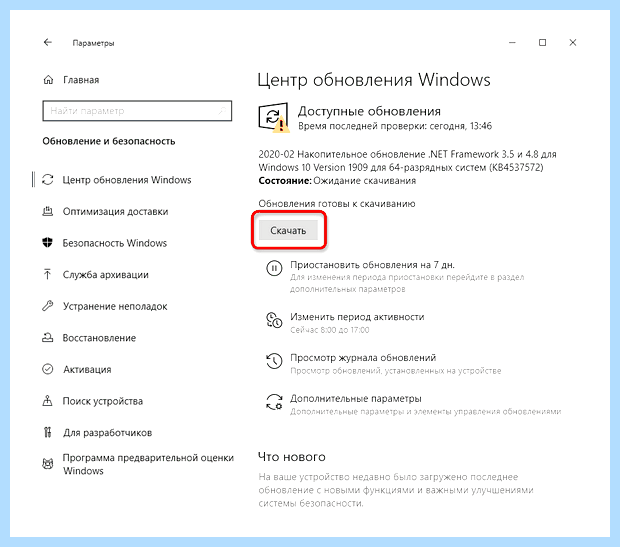Click the Скачать button
The width and height of the screenshot is (620, 547).
point(288,230)
